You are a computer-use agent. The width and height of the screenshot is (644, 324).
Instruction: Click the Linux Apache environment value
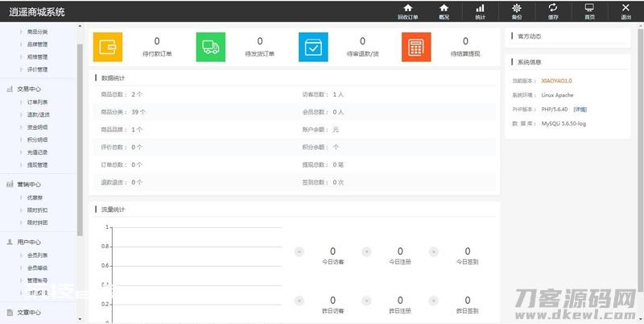[x=557, y=95]
